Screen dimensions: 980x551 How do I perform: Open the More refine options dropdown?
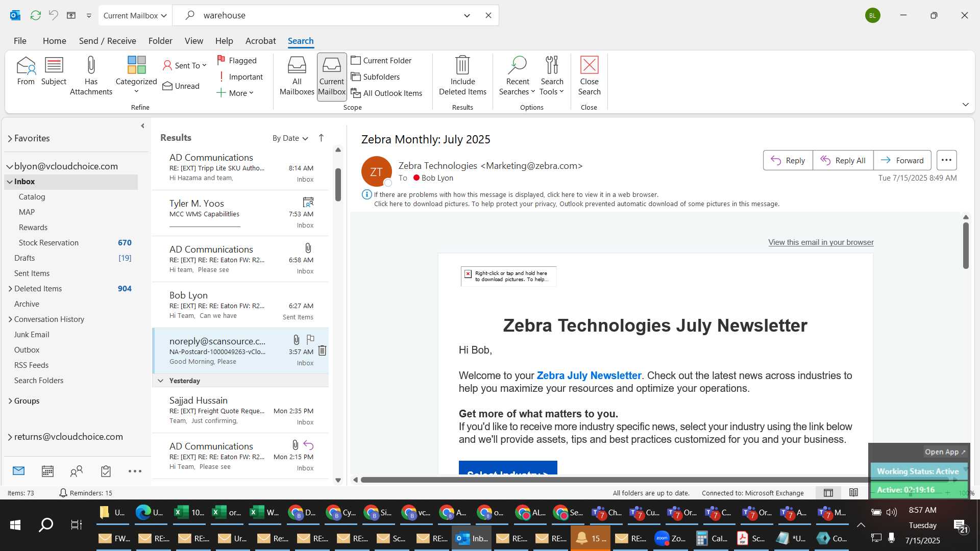pyautogui.click(x=235, y=93)
